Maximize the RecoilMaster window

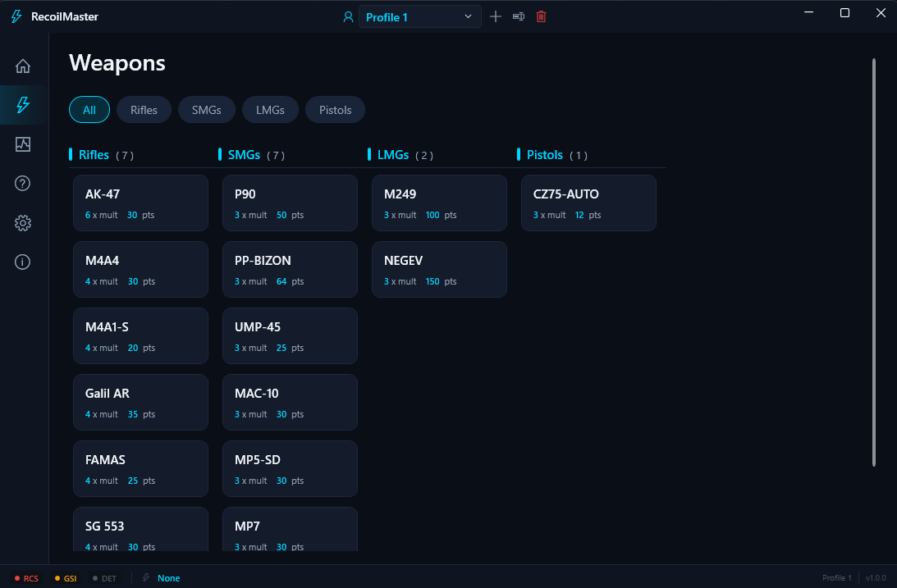844,12
